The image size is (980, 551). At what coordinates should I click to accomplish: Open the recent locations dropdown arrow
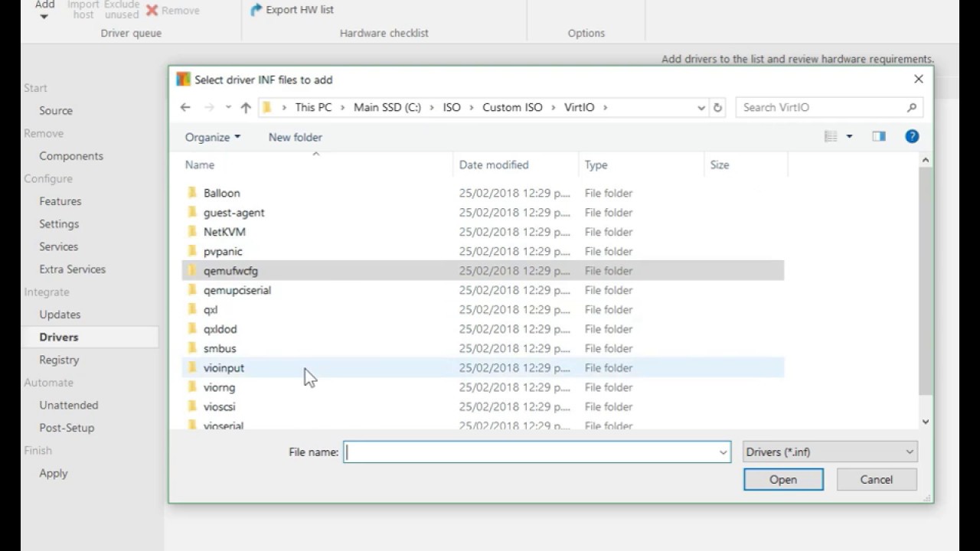(x=228, y=108)
